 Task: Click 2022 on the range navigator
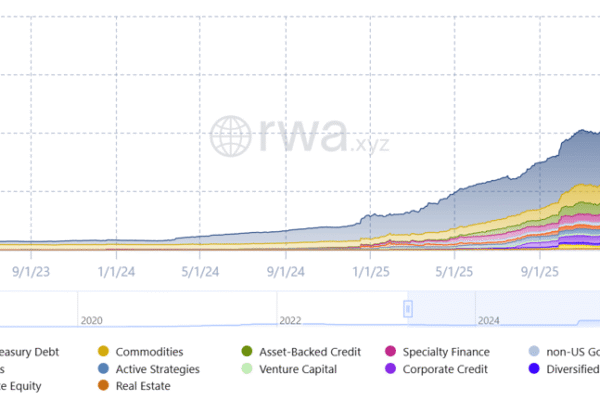click(x=290, y=321)
